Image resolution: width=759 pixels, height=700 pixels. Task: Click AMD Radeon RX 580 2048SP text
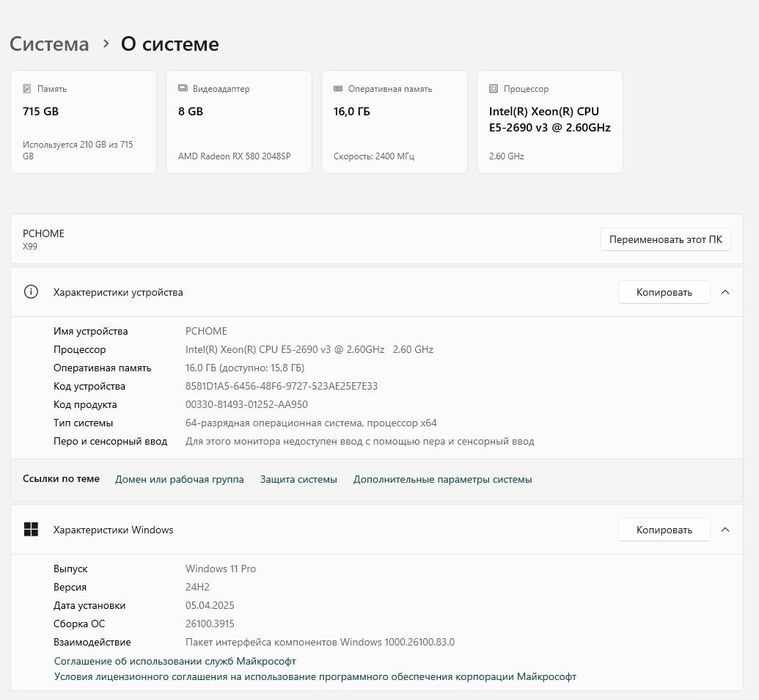(x=234, y=156)
